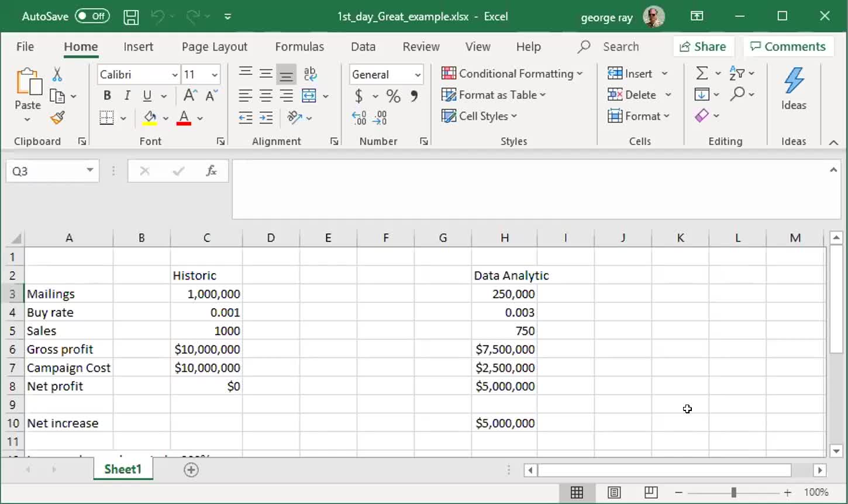848x504 pixels.
Task: Click Middle Align icon
Action: click(266, 74)
